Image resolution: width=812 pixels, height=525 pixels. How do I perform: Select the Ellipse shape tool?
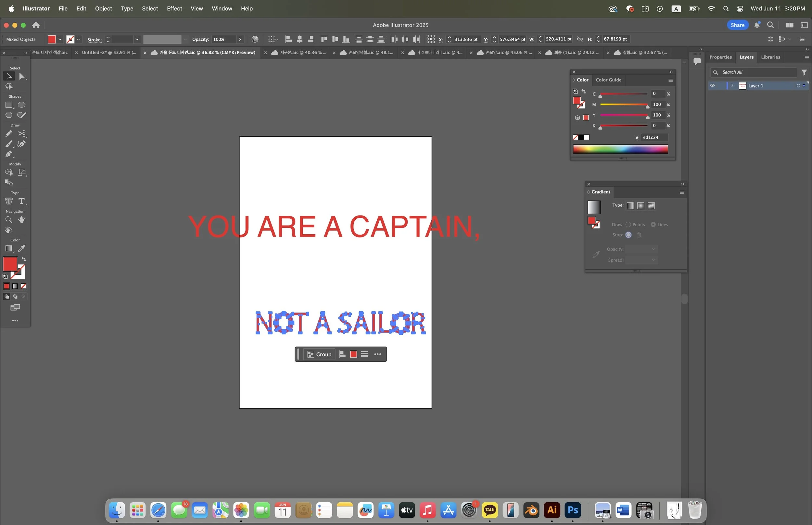[21, 105]
